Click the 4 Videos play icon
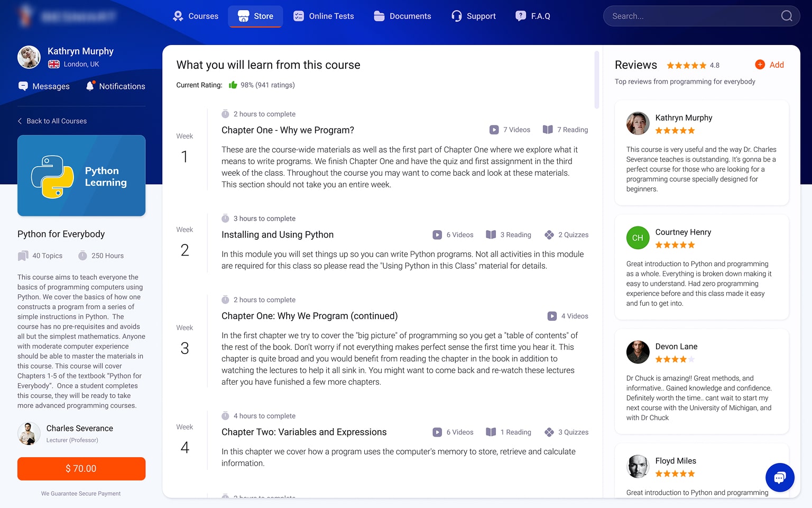812x508 pixels. coord(552,316)
